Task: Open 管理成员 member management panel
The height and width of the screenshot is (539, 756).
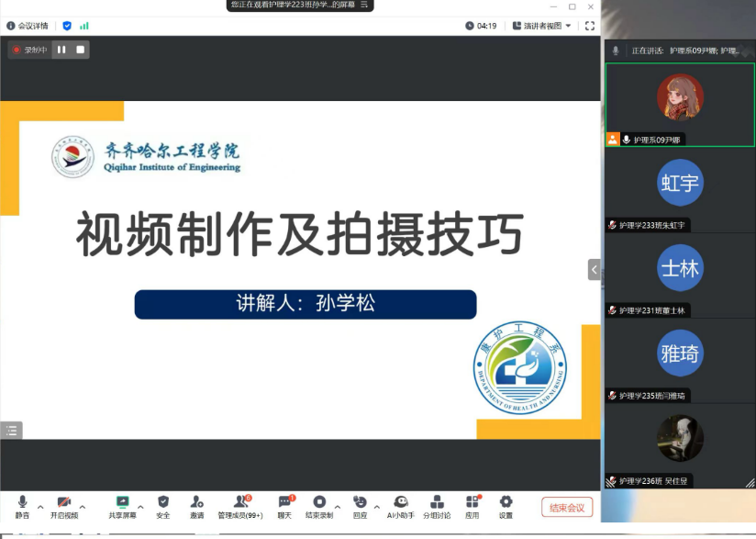Action: click(240, 502)
